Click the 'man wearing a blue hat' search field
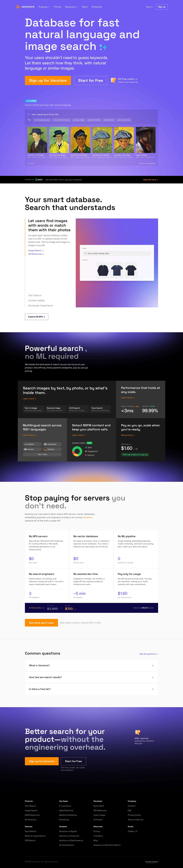This screenshot has height=868, width=183. [91, 114]
